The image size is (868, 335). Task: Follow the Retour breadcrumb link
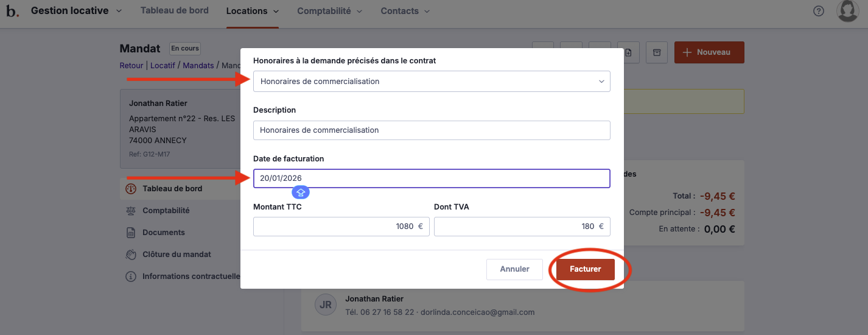[131, 66]
